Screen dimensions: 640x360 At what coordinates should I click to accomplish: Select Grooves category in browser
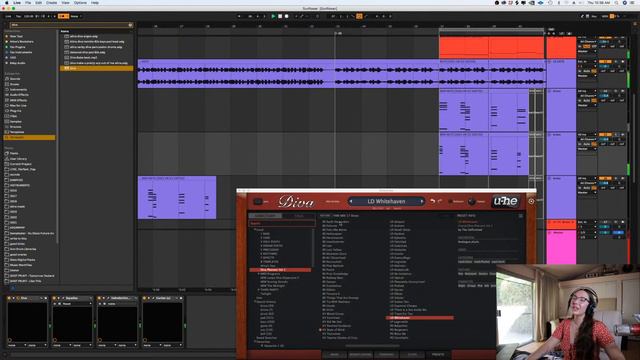(x=16, y=127)
